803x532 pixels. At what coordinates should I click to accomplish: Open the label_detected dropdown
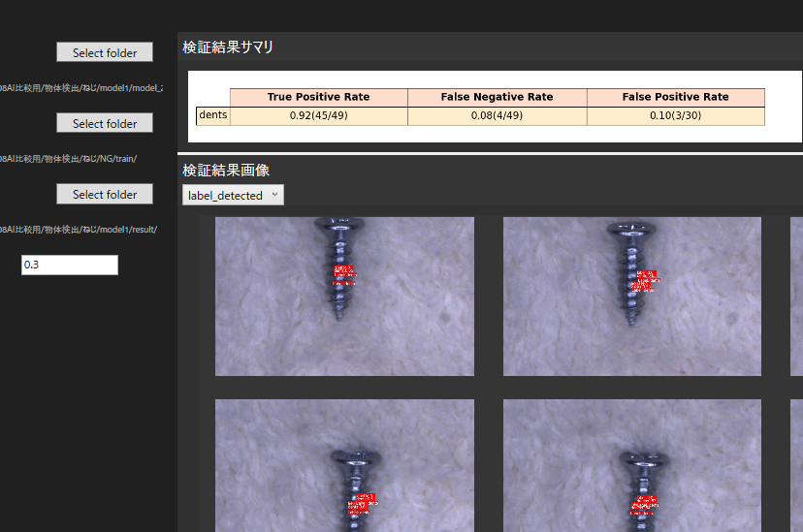[x=233, y=195]
